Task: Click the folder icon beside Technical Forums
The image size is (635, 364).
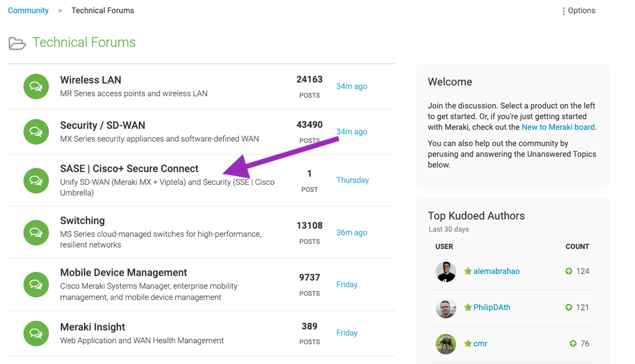Action: pyautogui.click(x=17, y=43)
